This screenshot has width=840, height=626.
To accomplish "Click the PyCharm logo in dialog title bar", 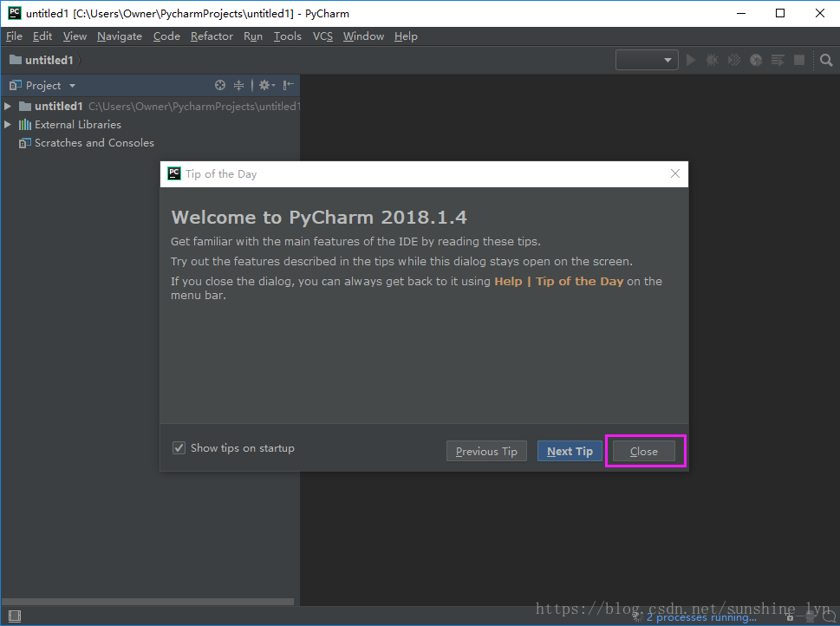I will pos(173,173).
